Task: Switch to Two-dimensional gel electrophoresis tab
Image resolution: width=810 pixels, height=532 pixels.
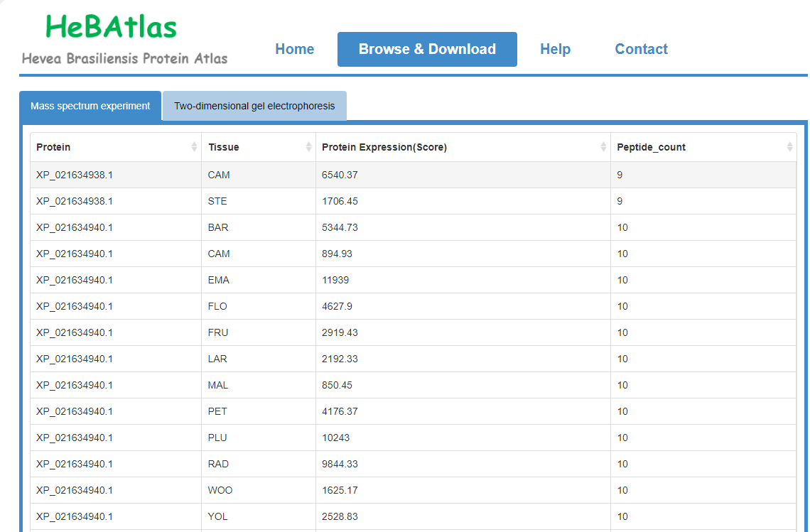Action: [x=254, y=107]
